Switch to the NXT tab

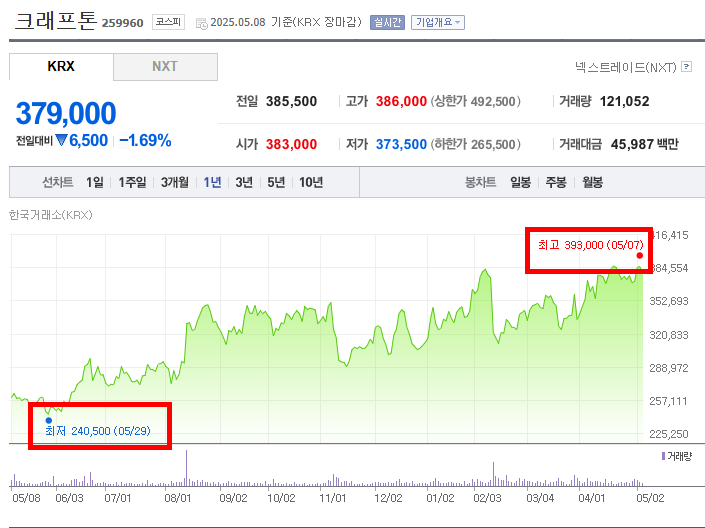coord(165,67)
